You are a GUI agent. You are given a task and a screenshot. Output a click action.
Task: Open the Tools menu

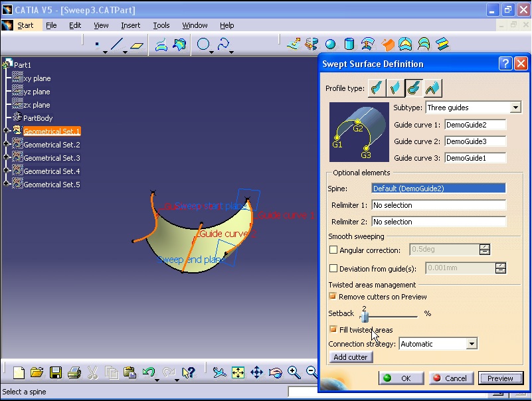click(161, 25)
